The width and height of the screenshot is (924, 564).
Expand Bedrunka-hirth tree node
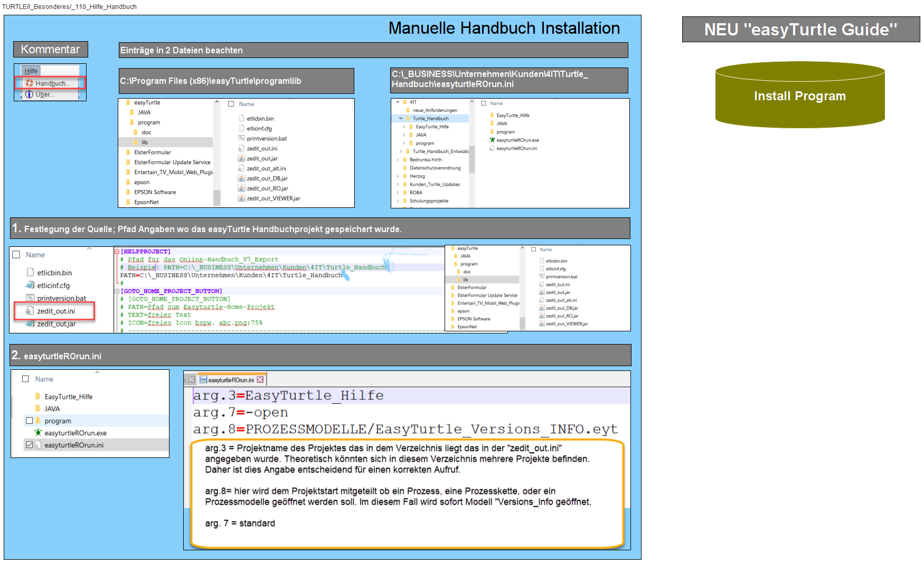point(398,159)
